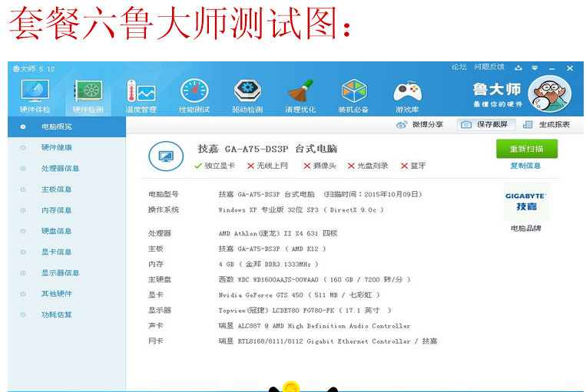Screen dimensions: 586x392
Task: Click 电脑品牌 label under logo
Action: coord(526,228)
